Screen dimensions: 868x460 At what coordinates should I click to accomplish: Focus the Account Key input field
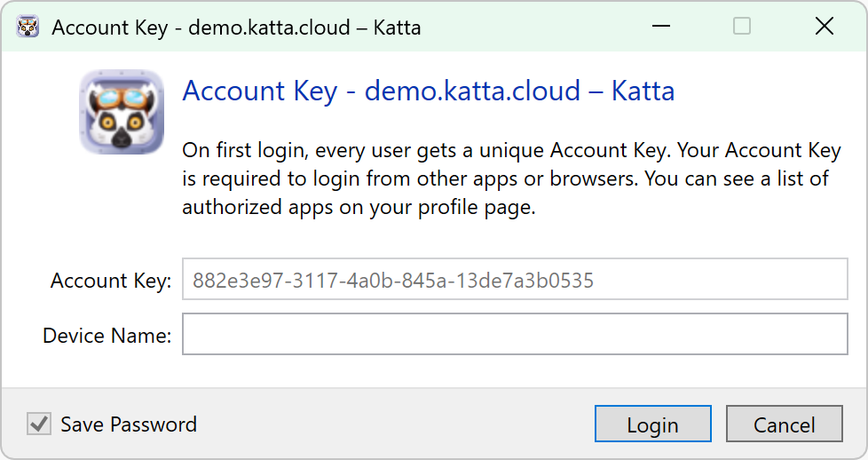click(x=515, y=279)
